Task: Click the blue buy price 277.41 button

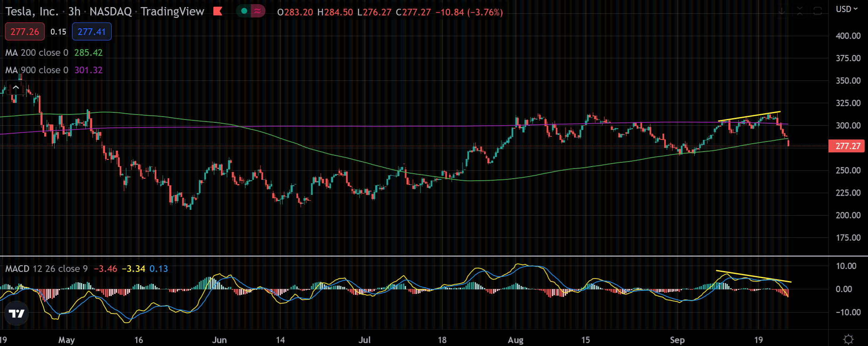Action: [x=92, y=32]
